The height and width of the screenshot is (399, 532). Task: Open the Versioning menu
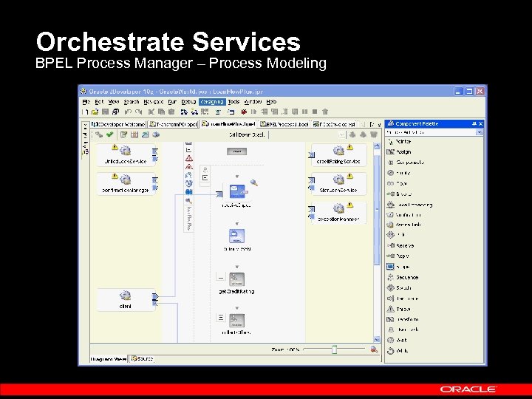(212, 101)
